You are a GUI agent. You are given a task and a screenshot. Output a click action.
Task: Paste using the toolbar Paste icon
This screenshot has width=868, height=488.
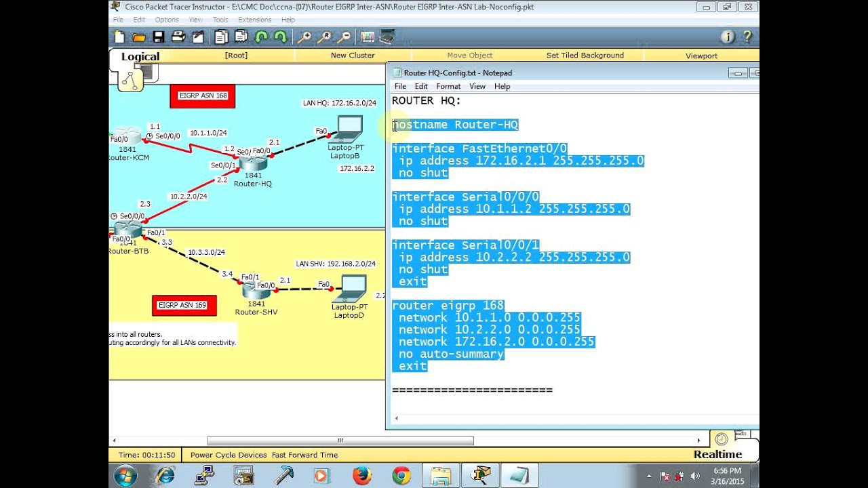pyautogui.click(x=241, y=37)
